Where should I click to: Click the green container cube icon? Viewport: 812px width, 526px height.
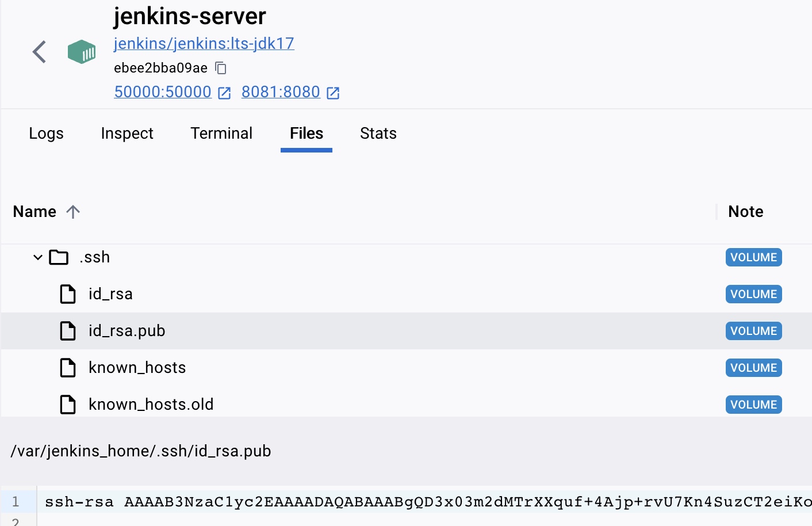(82, 52)
